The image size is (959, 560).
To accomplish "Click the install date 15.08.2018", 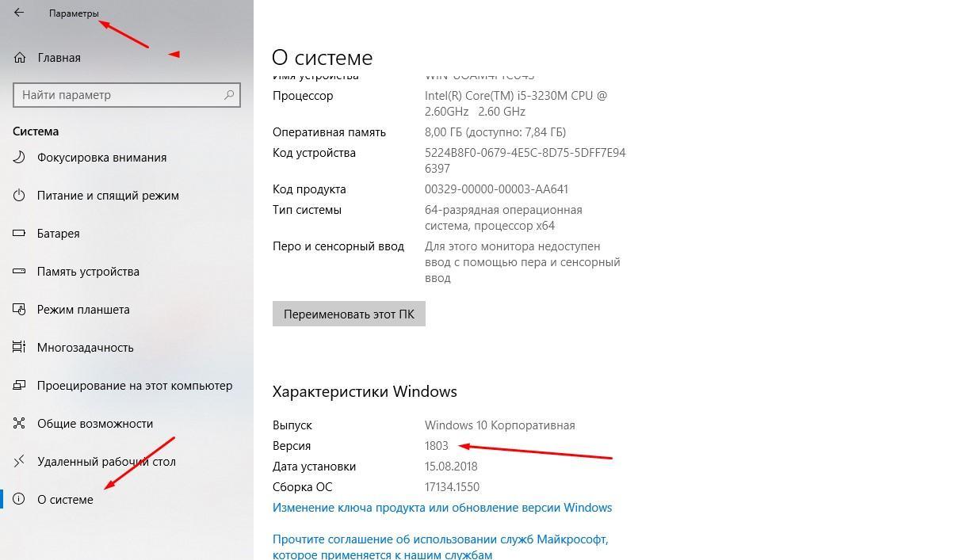I will pyautogui.click(x=451, y=466).
